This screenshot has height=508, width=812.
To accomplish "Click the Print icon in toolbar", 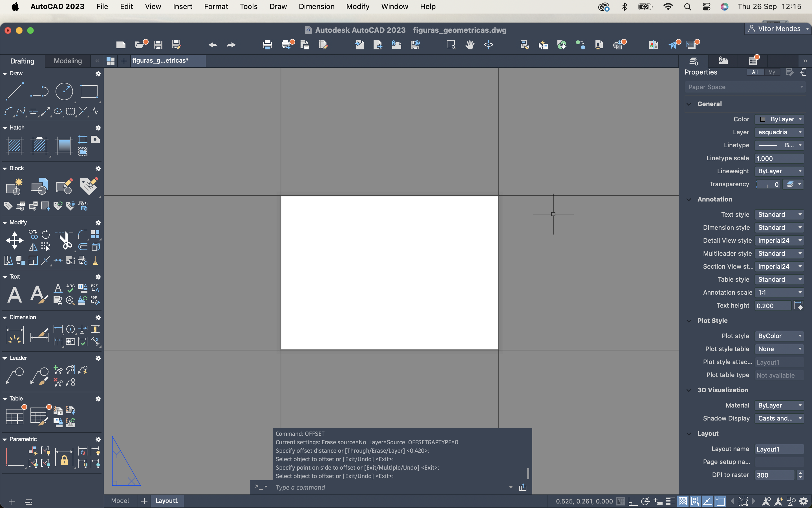I will (x=267, y=45).
